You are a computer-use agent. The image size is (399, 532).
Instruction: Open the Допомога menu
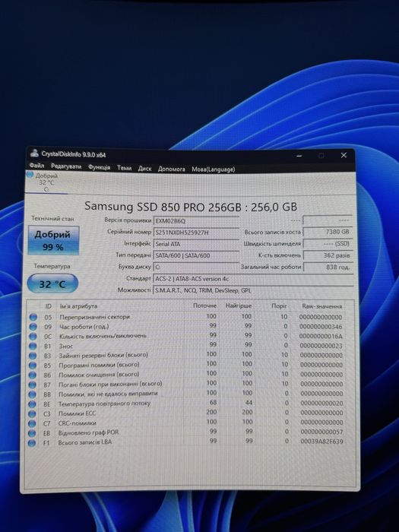(171, 169)
